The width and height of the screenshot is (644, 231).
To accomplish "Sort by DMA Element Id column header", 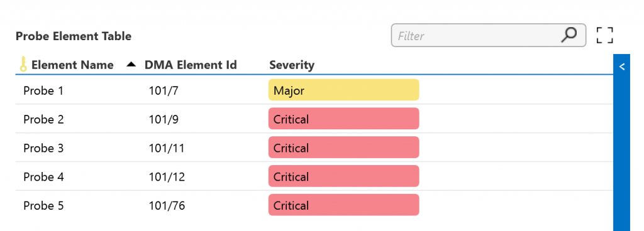I will click(x=191, y=65).
